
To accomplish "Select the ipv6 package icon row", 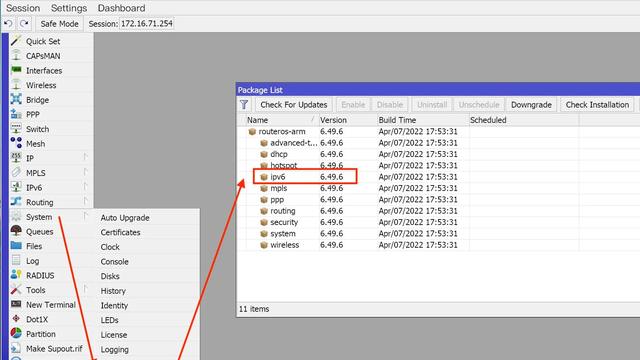I will point(264,177).
